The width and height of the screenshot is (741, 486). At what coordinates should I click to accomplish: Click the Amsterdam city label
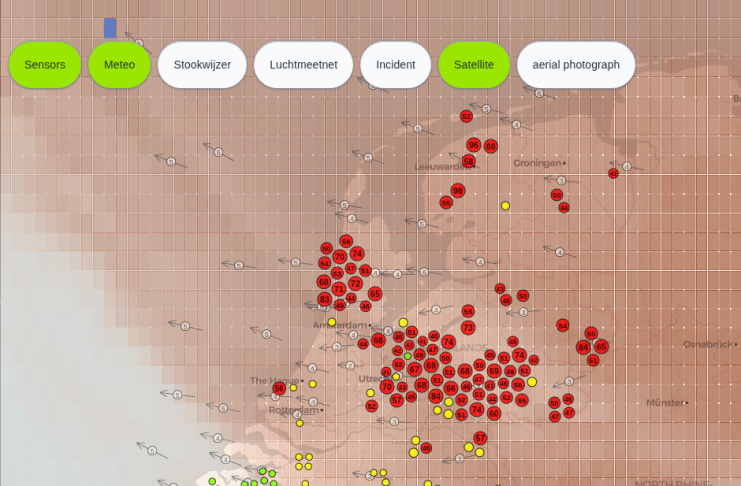(342, 325)
